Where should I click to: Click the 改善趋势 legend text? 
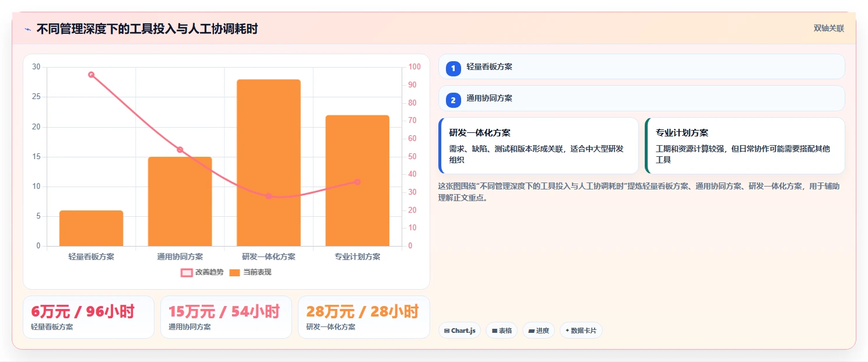209,272
